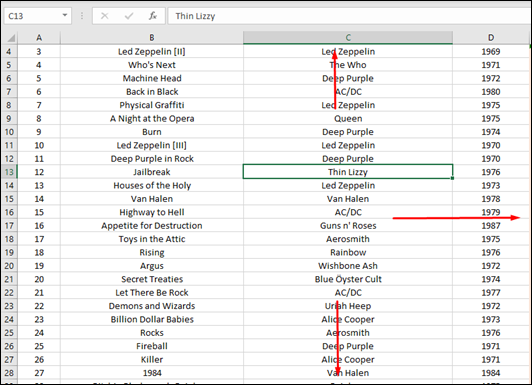Select the Rocks cell
The image size is (532, 385).
[x=152, y=333]
